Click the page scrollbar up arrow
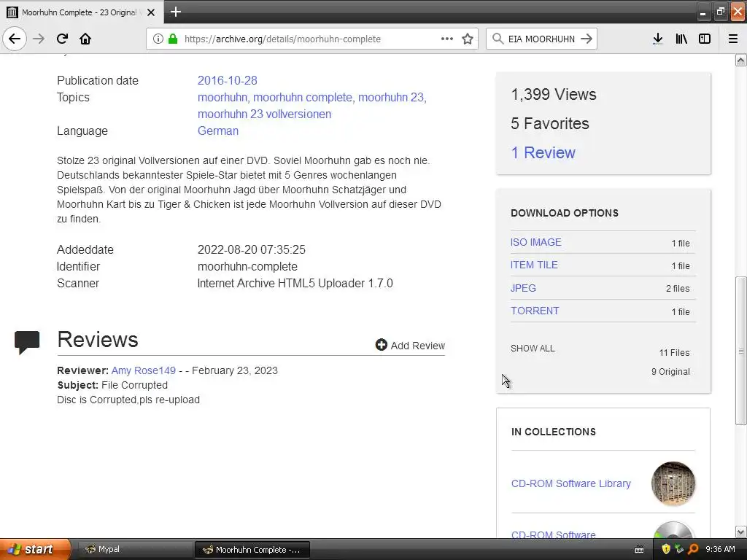The image size is (747, 560). (741, 61)
